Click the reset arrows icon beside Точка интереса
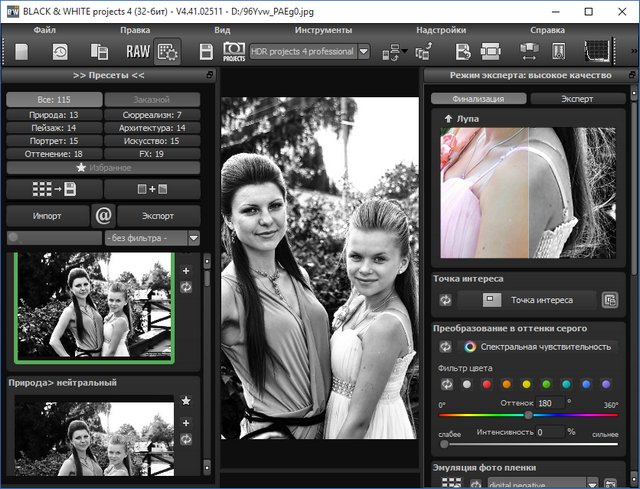Viewport: 640px width, 489px height. (445, 299)
